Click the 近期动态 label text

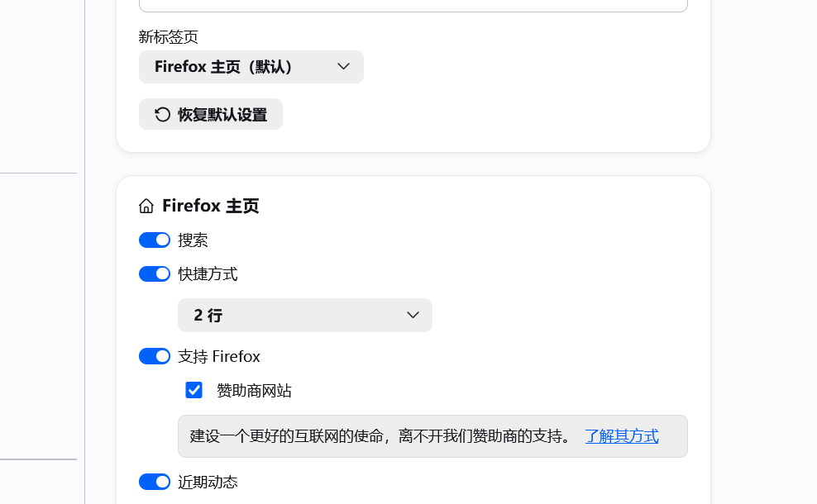pos(208,483)
